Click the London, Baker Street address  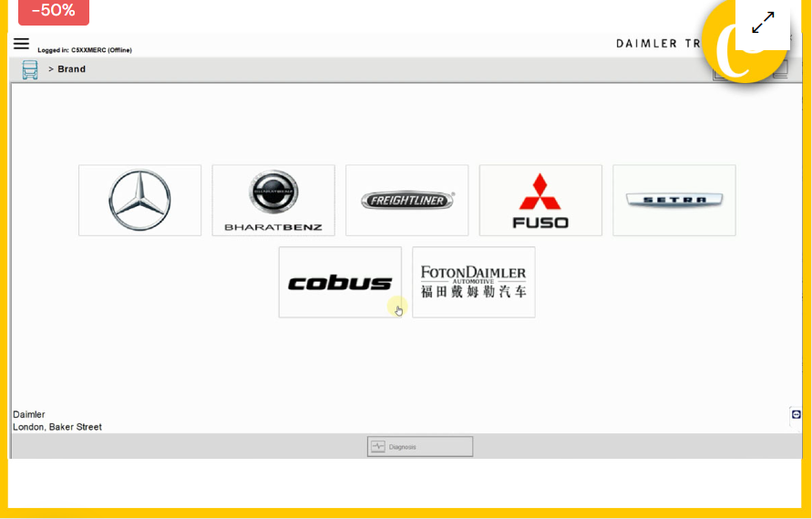57,427
